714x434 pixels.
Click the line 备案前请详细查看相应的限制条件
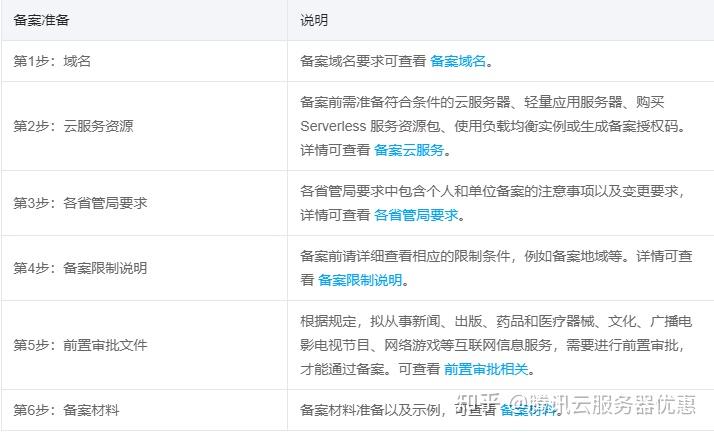(x=496, y=256)
